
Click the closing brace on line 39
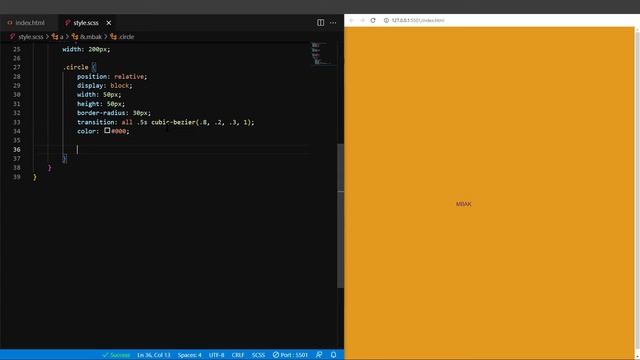(x=35, y=177)
